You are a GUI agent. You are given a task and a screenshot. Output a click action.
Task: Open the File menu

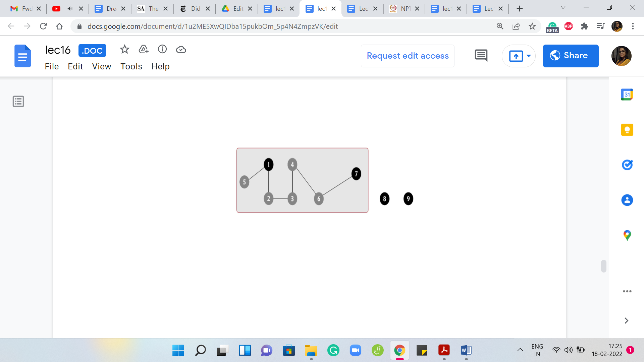click(52, 66)
